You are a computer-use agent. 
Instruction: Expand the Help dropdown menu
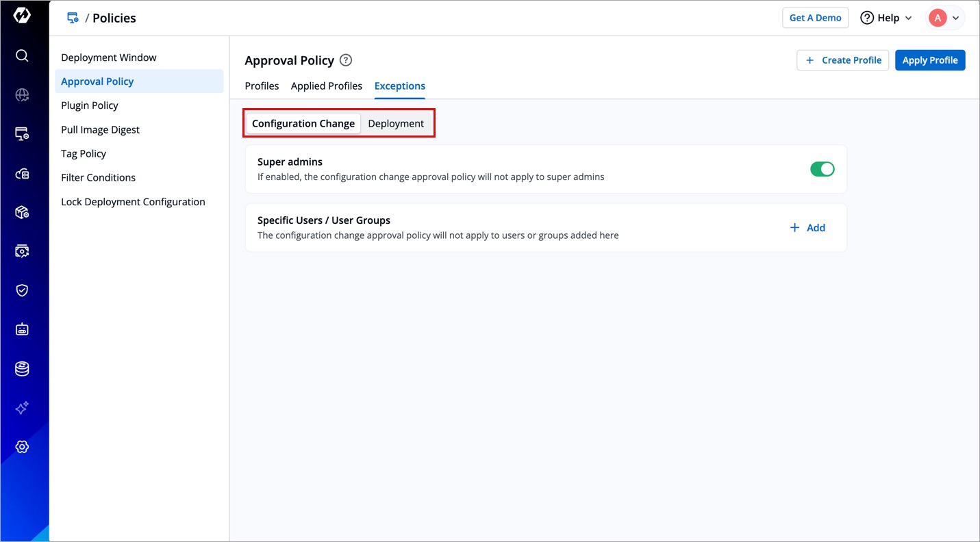coord(886,18)
